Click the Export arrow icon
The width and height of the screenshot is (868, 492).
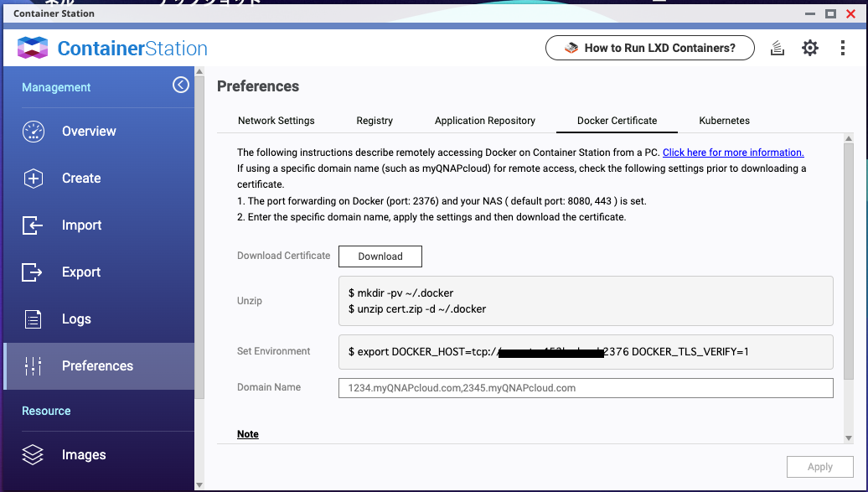coord(32,272)
